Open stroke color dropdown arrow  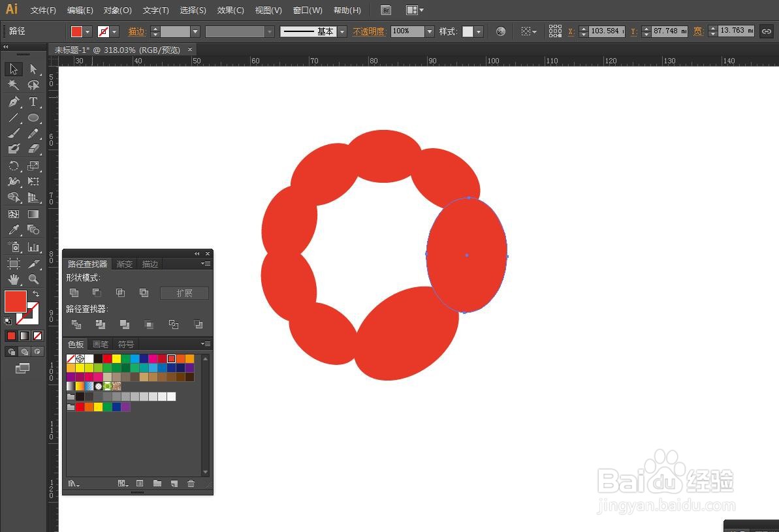[x=115, y=32]
